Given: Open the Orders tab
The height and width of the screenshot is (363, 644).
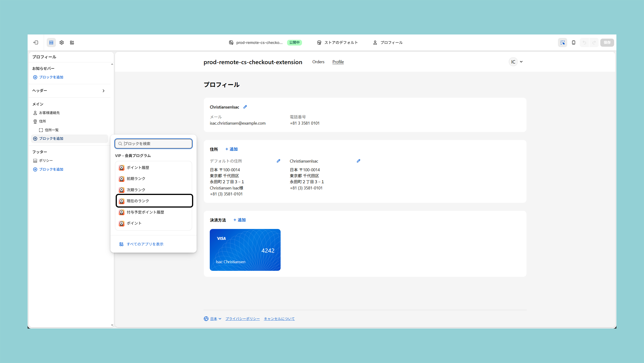Looking at the screenshot, I should [318, 62].
